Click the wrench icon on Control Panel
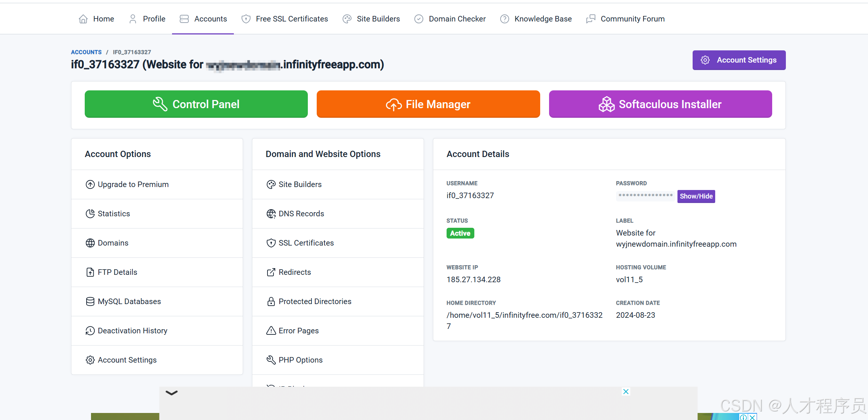Screen dimensions: 868x420 160,104
